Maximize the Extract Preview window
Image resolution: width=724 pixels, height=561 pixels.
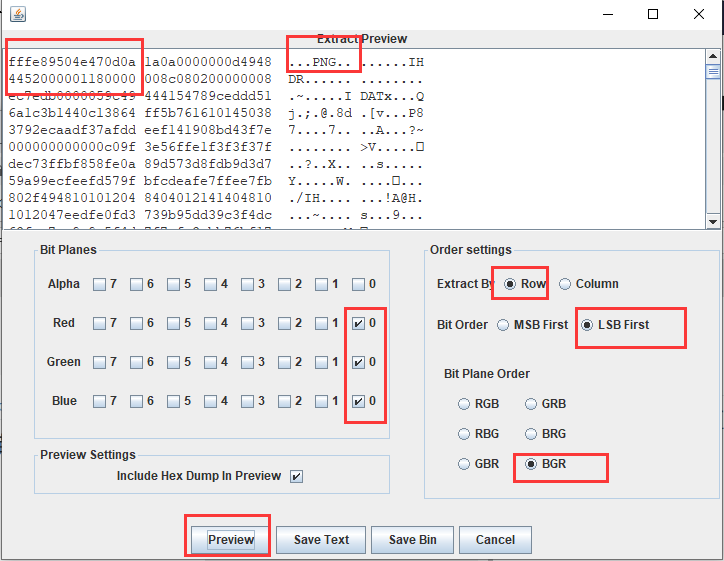point(653,14)
